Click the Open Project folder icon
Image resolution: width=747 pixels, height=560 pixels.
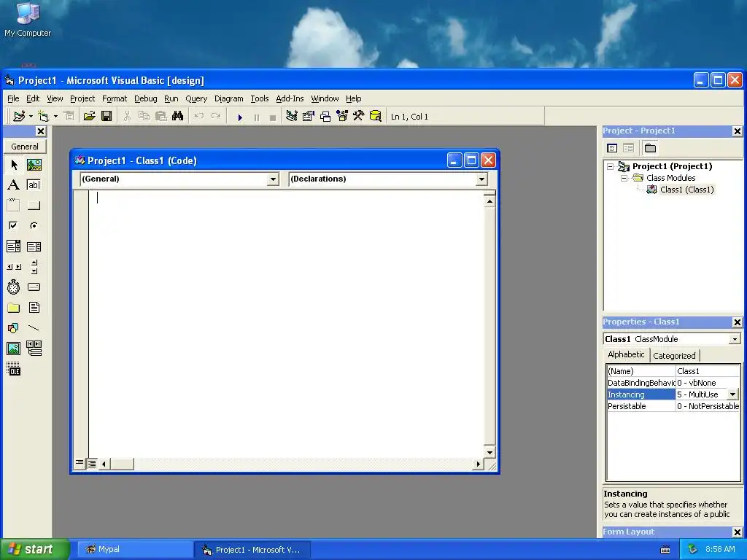(x=89, y=116)
